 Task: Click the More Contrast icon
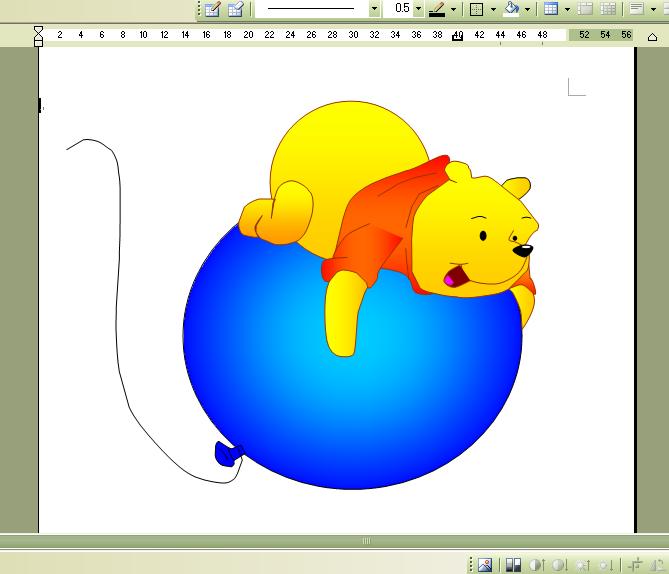[x=537, y=565]
